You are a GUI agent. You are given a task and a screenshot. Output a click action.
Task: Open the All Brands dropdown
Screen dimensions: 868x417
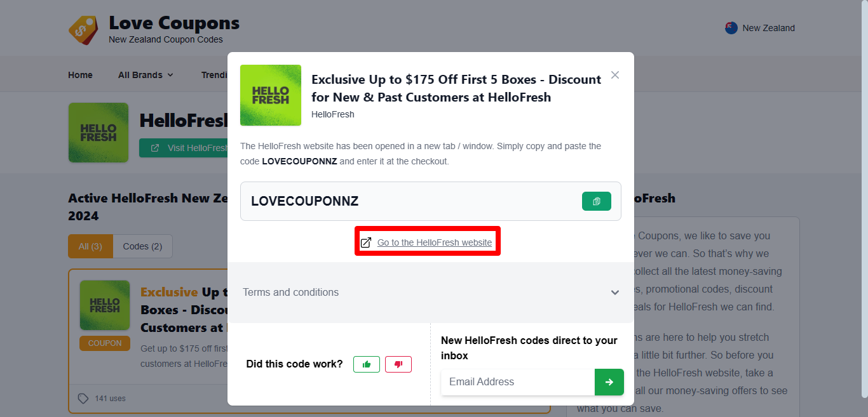click(146, 74)
